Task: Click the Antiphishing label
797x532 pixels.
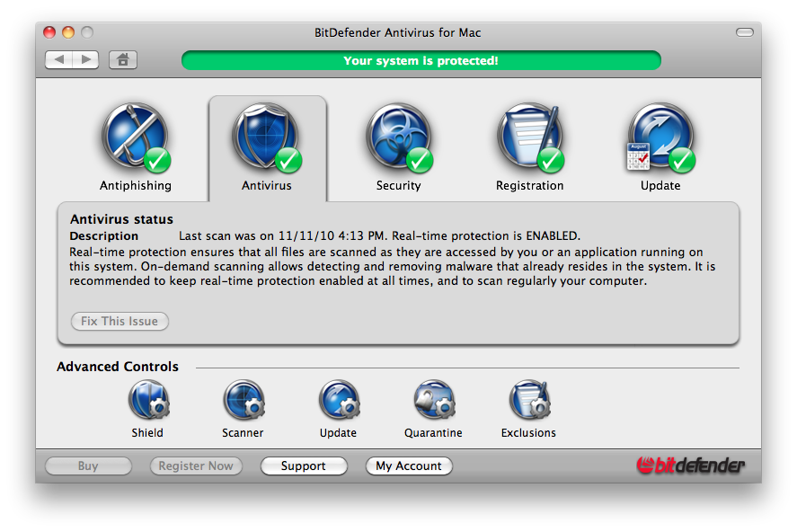Action: point(135,185)
